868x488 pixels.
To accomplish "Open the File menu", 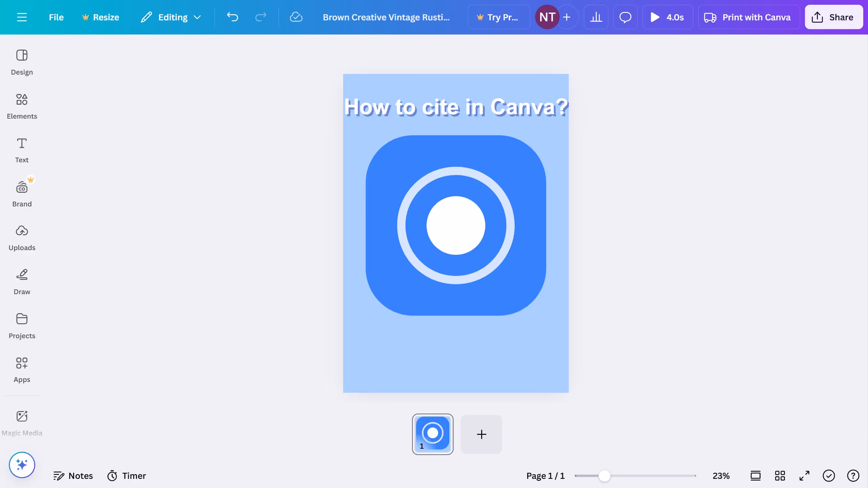I will [x=56, y=17].
